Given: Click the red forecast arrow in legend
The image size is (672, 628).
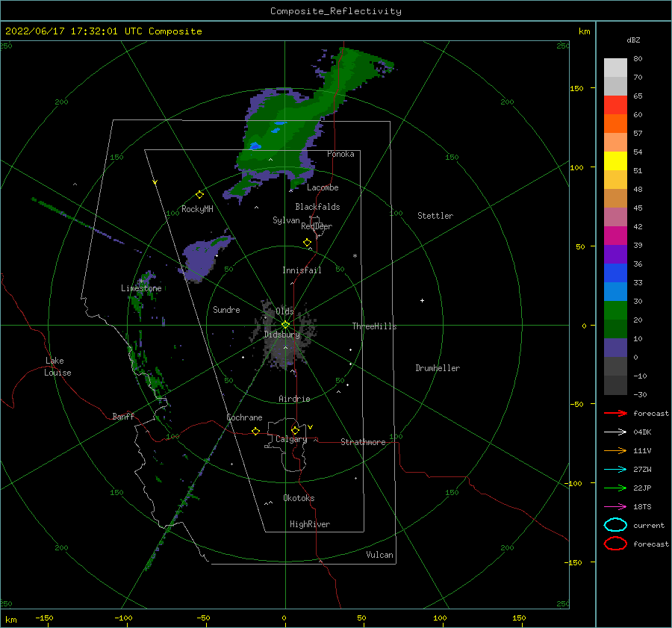Looking at the screenshot, I should (615, 413).
